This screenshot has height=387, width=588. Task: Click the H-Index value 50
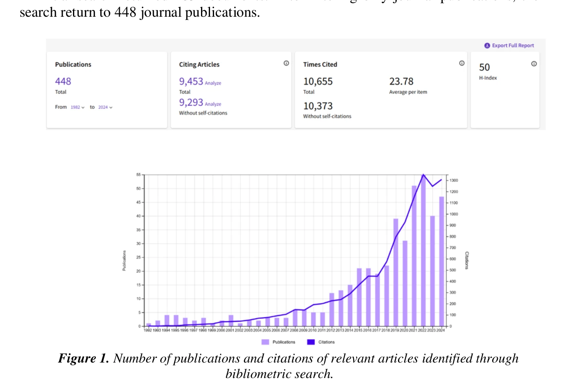(484, 67)
